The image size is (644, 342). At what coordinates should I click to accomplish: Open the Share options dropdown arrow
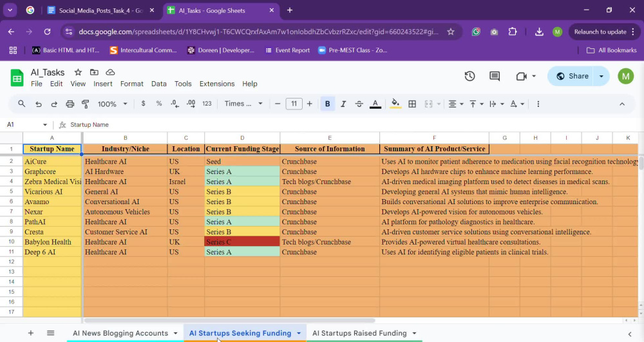pyautogui.click(x=601, y=76)
